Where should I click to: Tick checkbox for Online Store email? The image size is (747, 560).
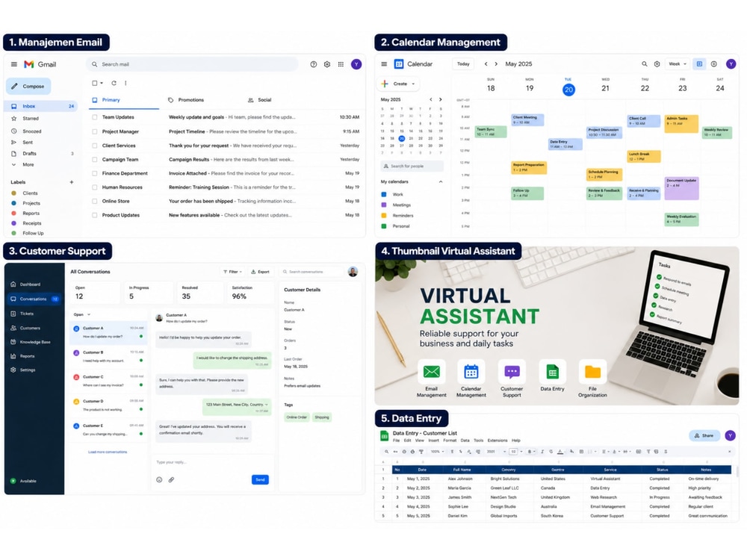click(94, 202)
